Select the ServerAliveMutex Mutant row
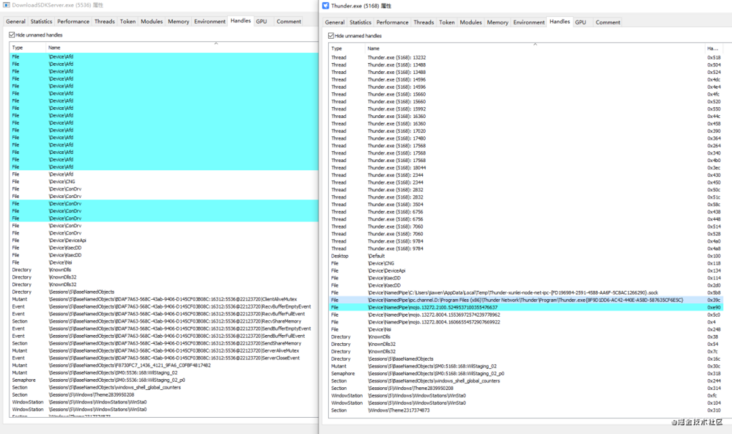The image size is (732, 434). 164,350
